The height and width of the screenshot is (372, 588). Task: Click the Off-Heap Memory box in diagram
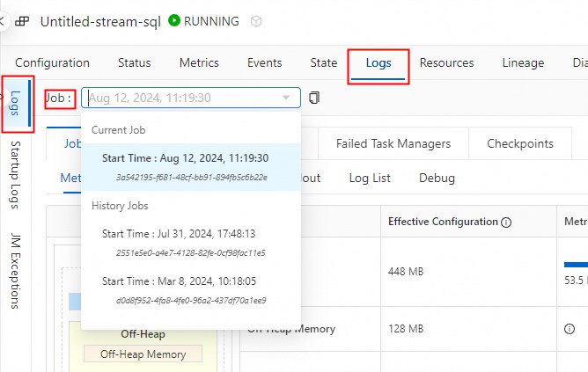[x=143, y=354]
